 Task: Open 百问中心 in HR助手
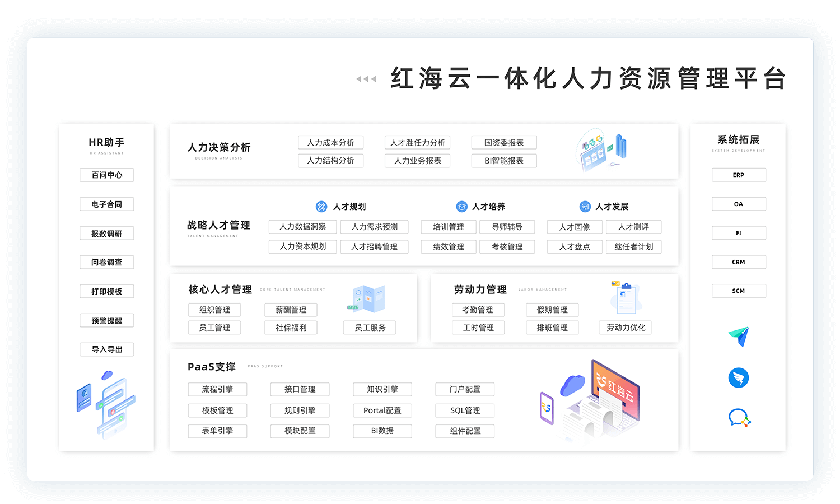point(107,175)
